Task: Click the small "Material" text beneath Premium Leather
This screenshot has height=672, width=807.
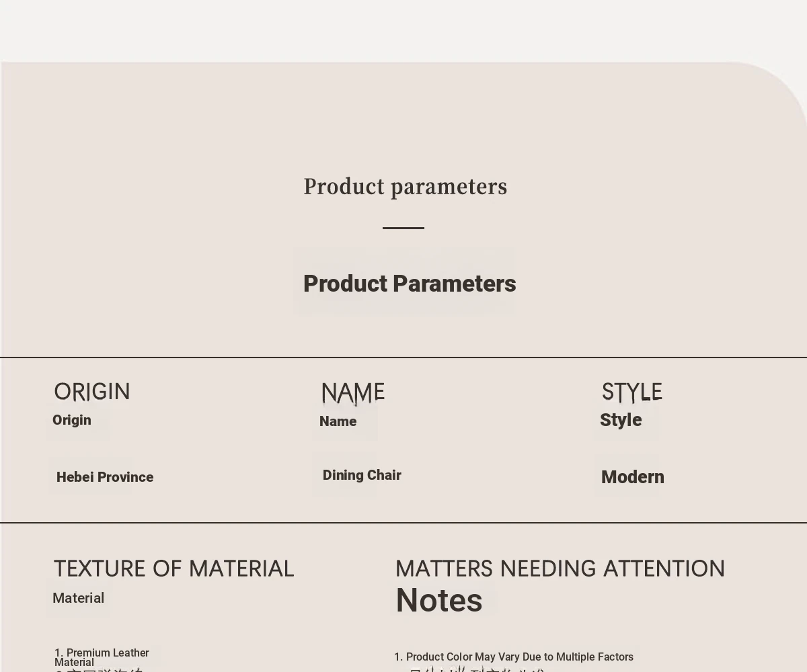Action: (74, 663)
